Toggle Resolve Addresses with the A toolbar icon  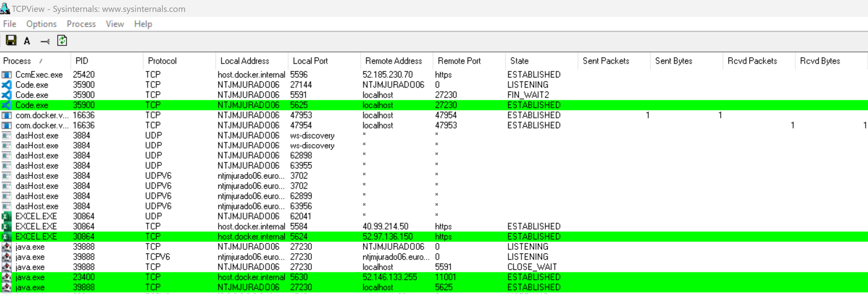coord(27,41)
